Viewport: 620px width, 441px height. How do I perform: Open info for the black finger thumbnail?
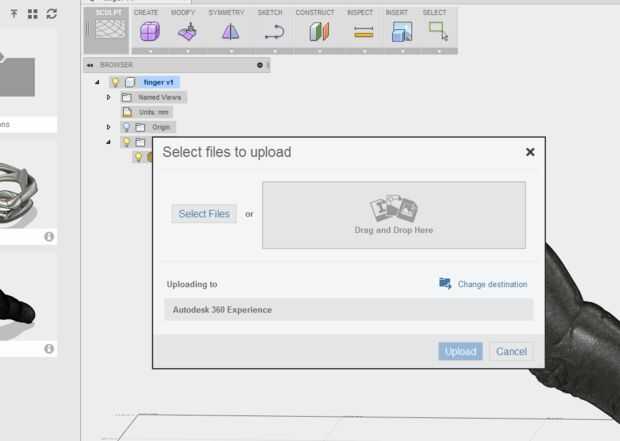click(x=49, y=348)
